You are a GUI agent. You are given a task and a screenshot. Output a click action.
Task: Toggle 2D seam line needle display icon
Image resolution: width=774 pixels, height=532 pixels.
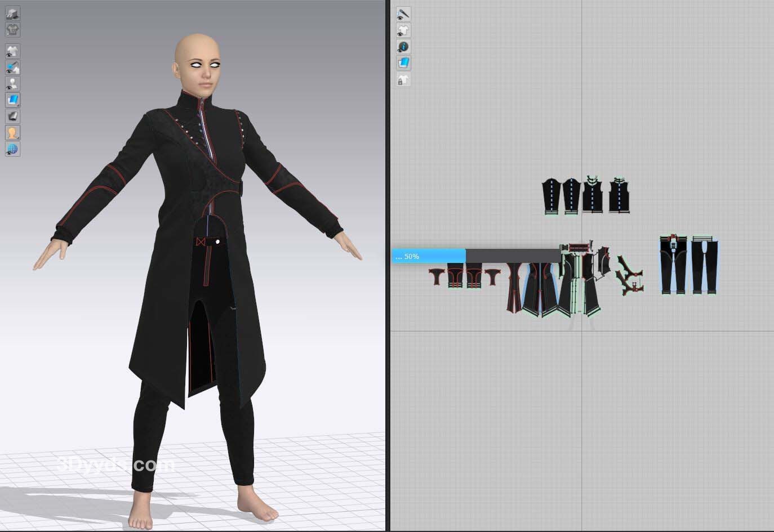tap(403, 14)
